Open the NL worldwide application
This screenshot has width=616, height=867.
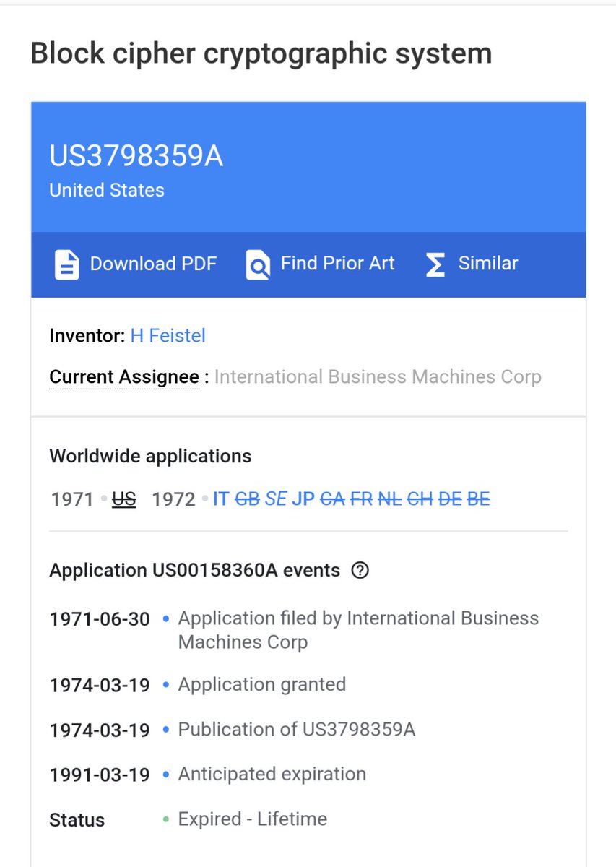[x=390, y=499]
